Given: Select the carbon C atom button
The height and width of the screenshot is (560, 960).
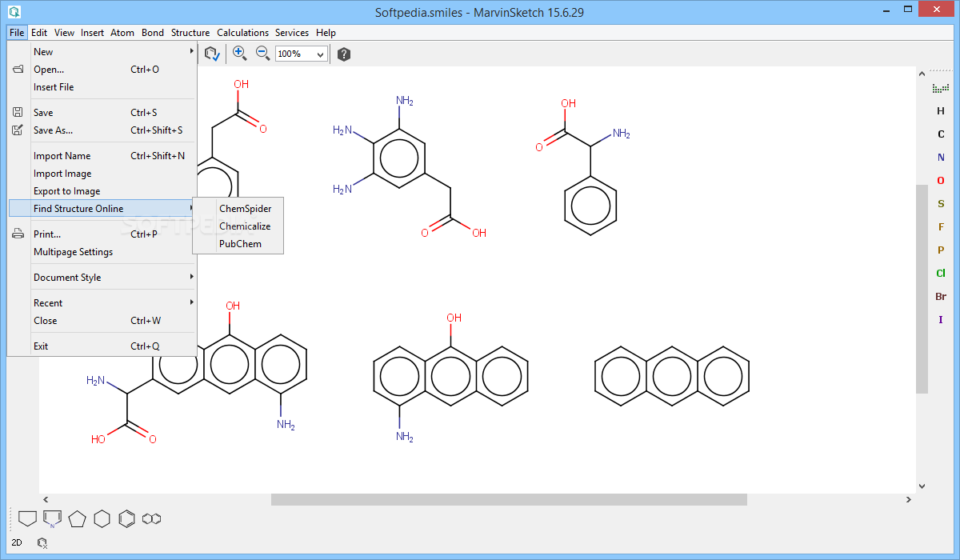Looking at the screenshot, I should point(941,134).
